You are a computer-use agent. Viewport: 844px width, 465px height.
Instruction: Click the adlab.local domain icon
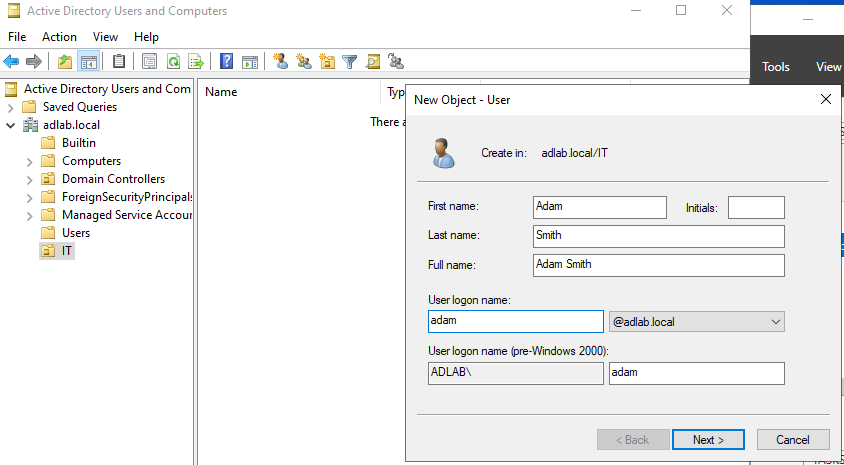click(30, 125)
